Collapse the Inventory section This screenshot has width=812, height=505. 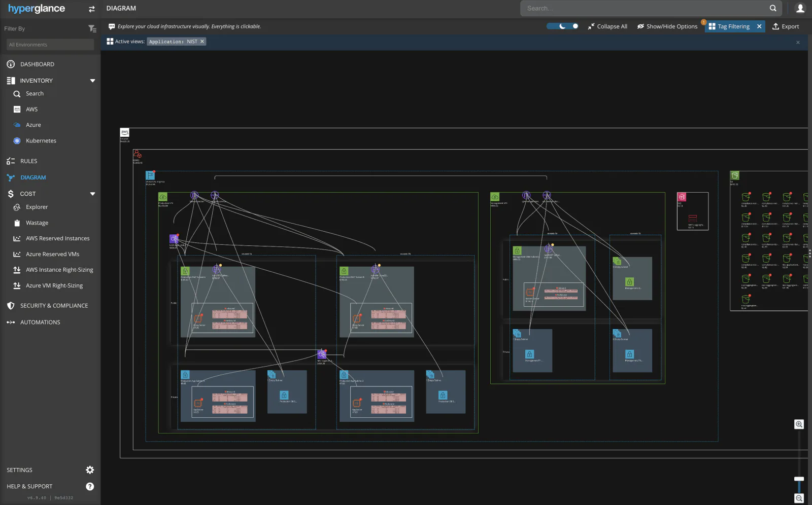(92, 81)
